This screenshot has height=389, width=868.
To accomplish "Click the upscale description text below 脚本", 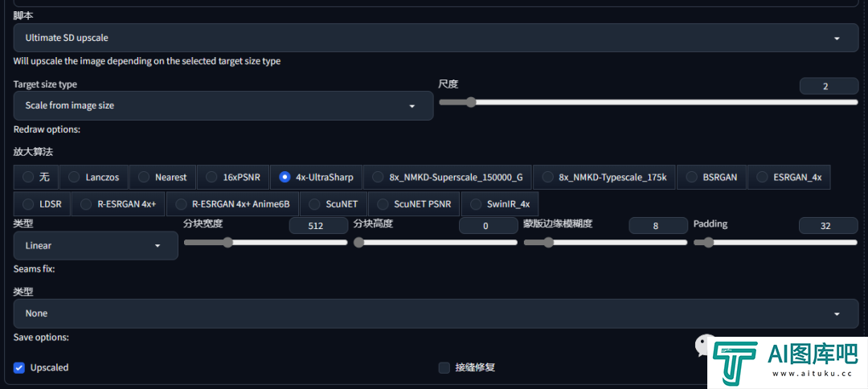I will (x=147, y=61).
